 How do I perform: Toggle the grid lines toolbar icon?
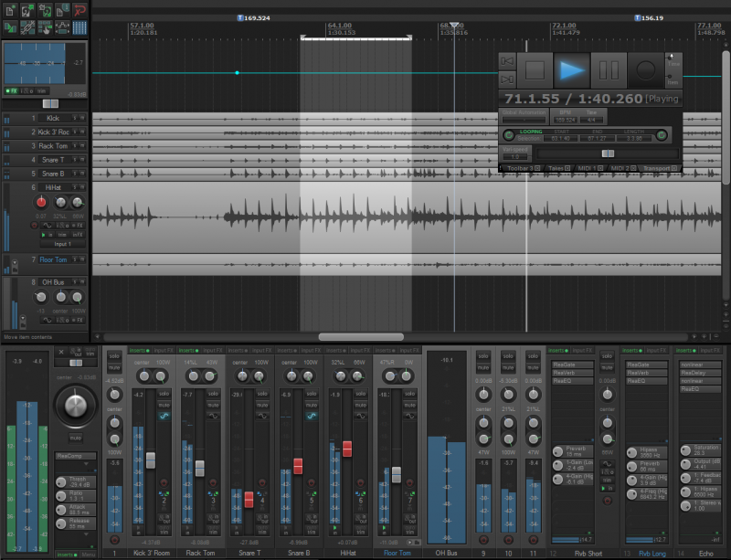click(80, 26)
